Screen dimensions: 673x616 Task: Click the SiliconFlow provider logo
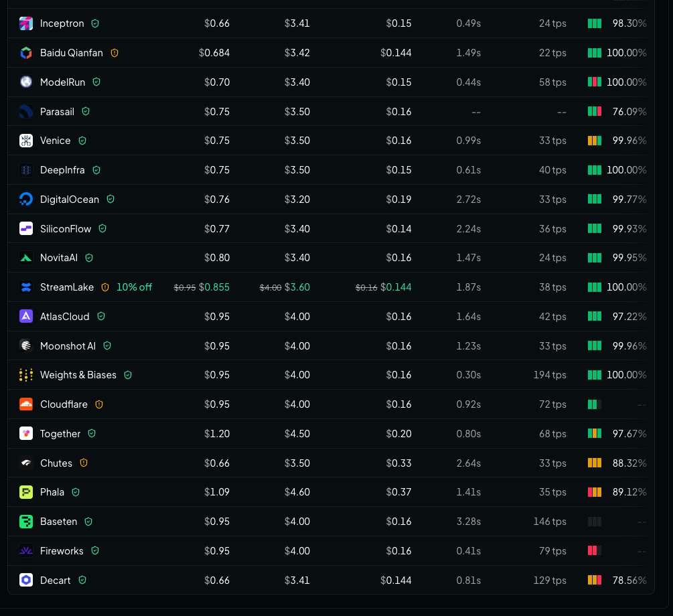[25, 228]
